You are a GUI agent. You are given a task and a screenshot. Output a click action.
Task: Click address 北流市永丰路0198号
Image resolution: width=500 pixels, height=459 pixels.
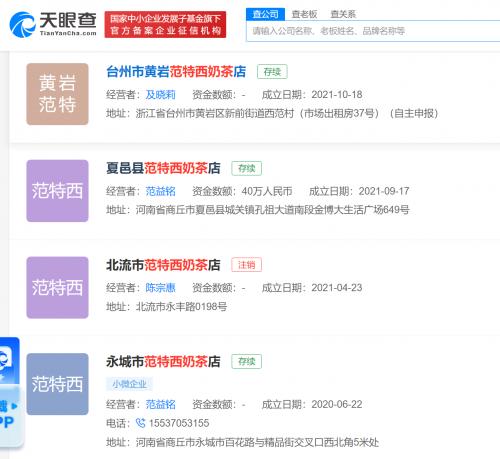coord(181,307)
